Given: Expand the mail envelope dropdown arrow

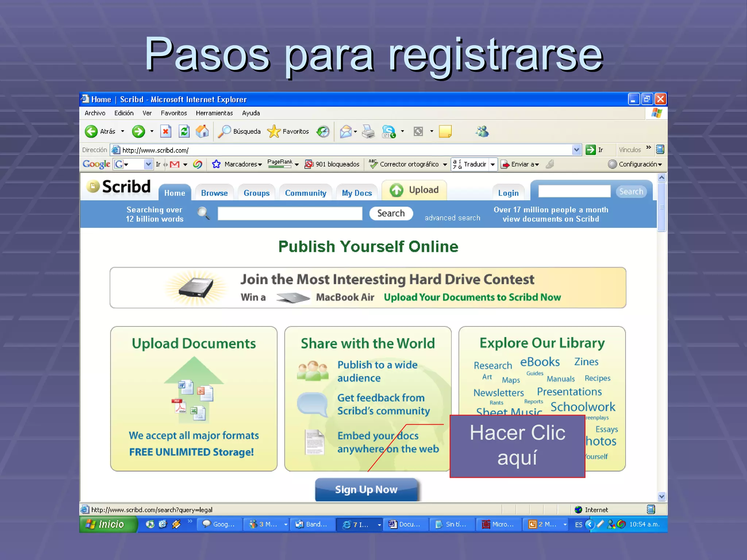Looking at the screenshot, I should [x=355, y=131].
